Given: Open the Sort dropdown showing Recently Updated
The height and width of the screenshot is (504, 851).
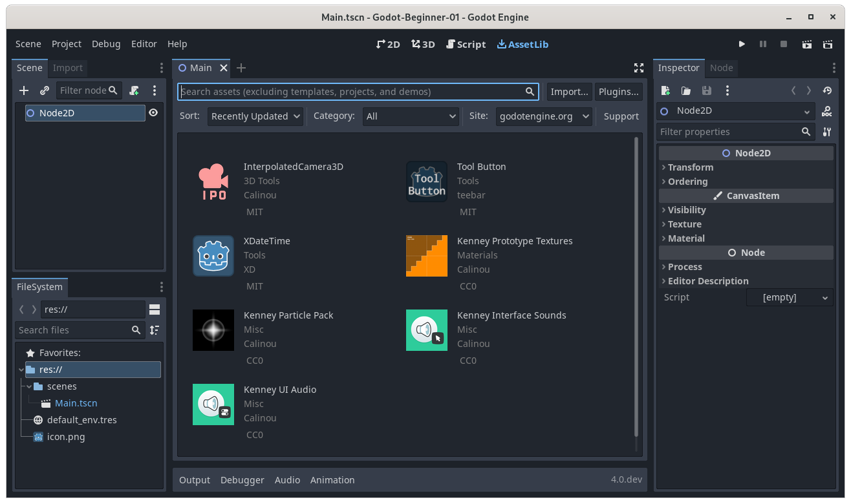Looking at the screenshot, I should (255, 116).
